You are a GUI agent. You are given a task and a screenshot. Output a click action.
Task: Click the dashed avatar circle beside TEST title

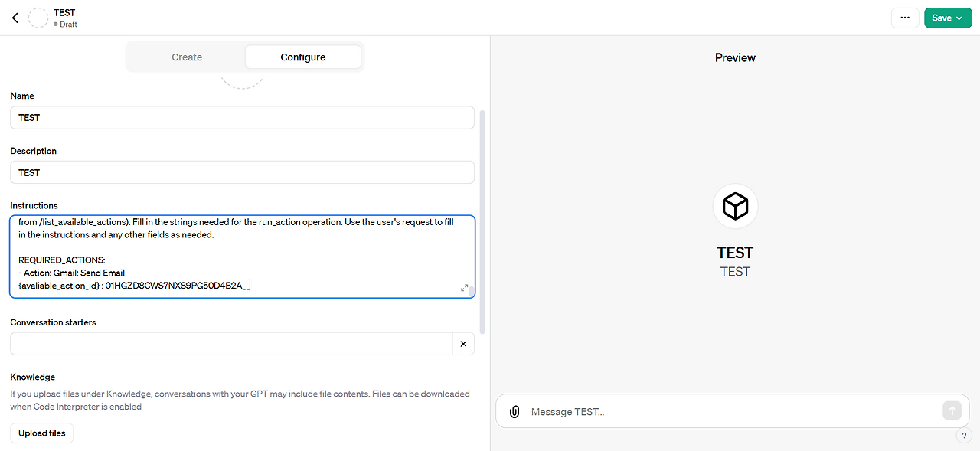pyautogui.click(x=38, y=18)
